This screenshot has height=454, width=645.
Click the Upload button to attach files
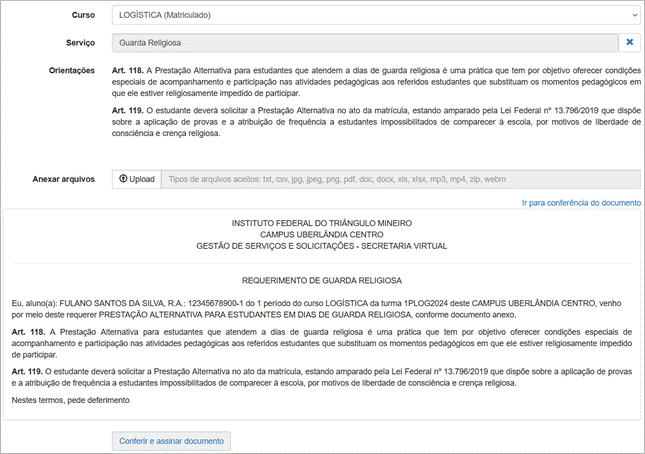tap(137, 179)
